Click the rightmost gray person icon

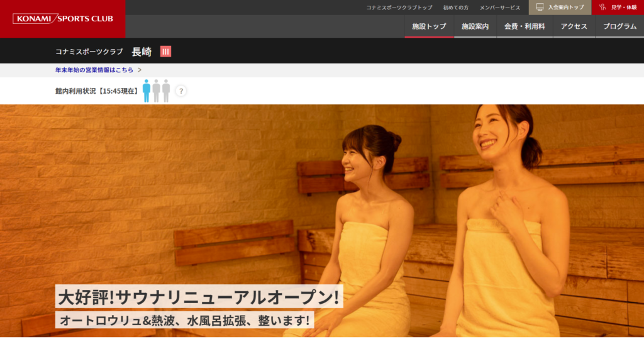[x=166, y=91]
